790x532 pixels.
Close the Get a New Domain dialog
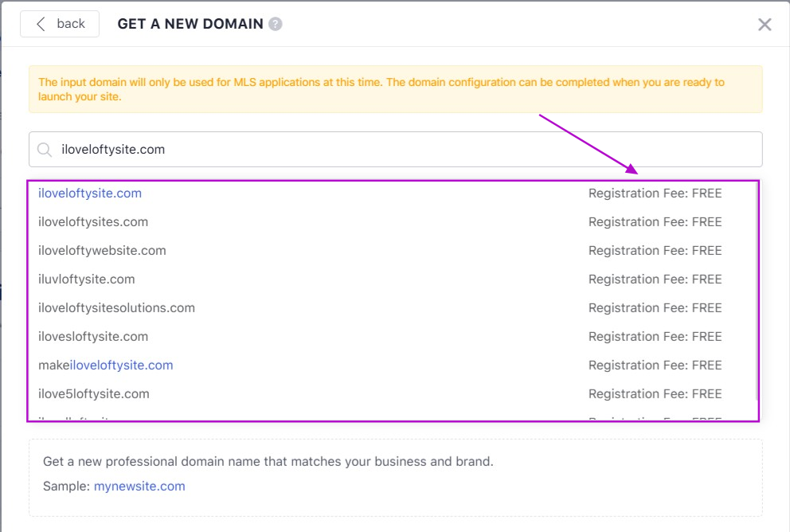(x=765, y=25)
